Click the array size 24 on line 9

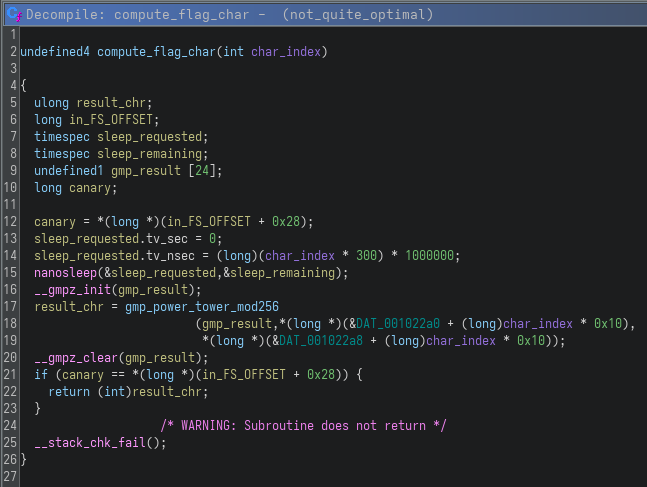coord(202,171)
